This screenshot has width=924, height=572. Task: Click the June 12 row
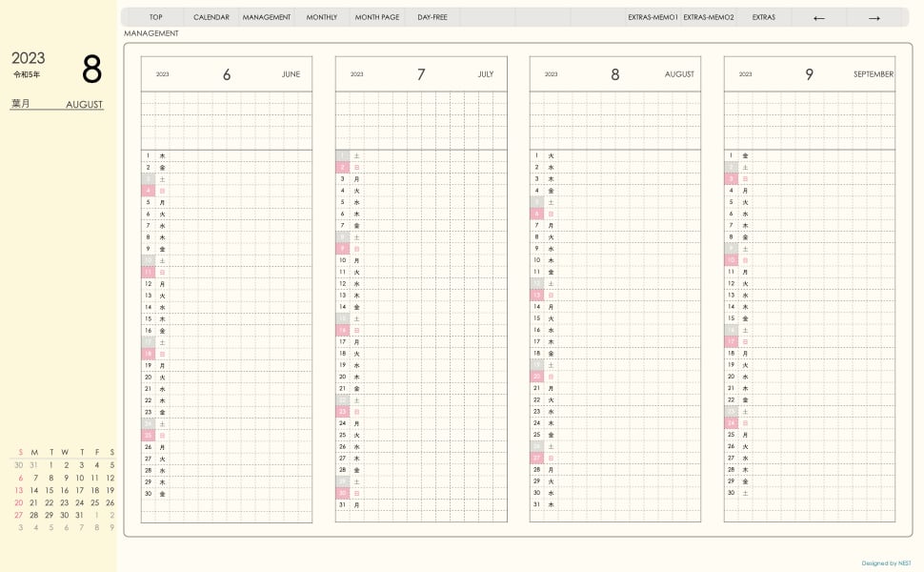(227, 284)
